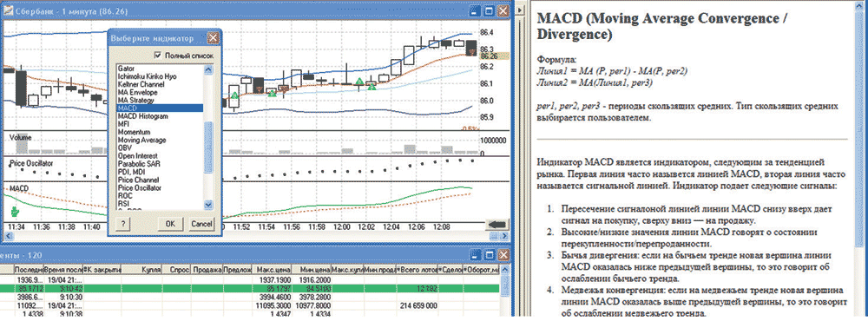Click the Купля column header
Viewport: 868px width, 321px height.
click(x=141, y=271)
